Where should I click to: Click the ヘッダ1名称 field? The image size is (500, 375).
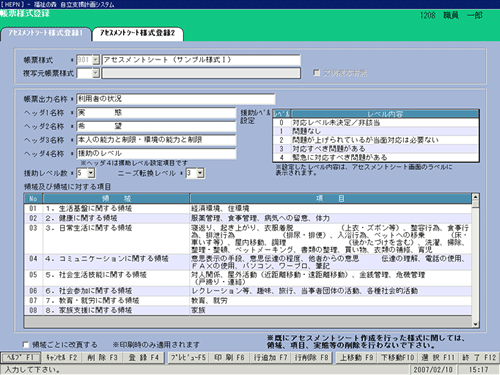click(x=156, y=113)
